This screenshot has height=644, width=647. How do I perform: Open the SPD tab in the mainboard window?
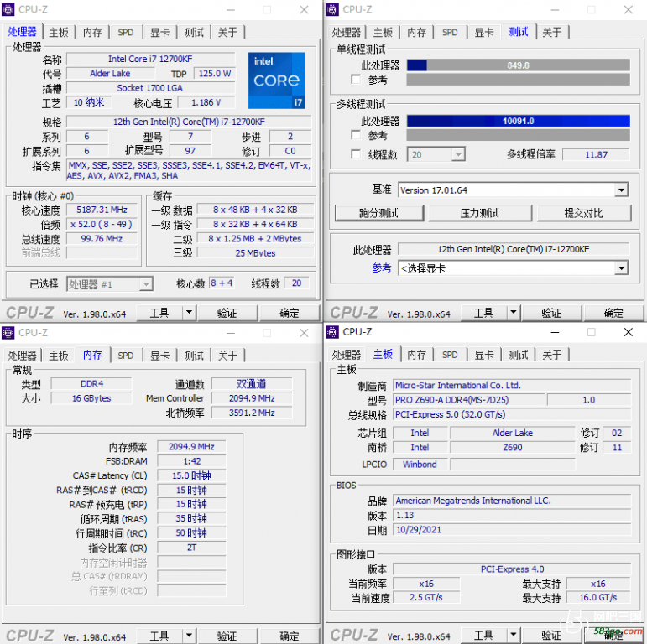450,355
